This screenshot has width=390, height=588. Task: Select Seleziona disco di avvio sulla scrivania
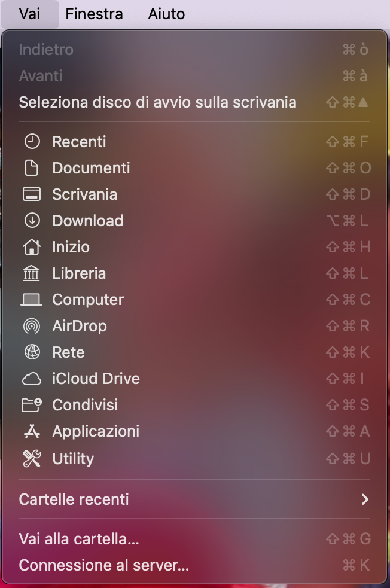tap(157, 102)
